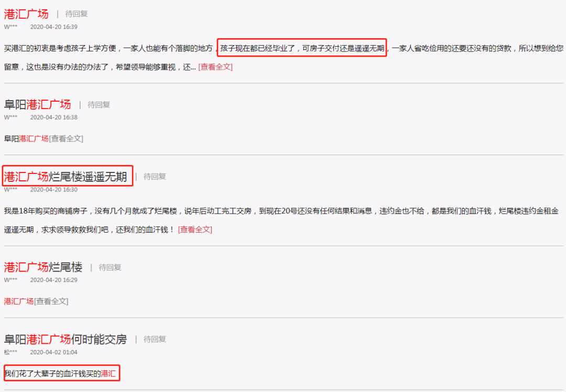This screenshot has height=392, width=566.
Task: Select the timestamp 2020-04-20 16:29
Action: pos(54,280)
